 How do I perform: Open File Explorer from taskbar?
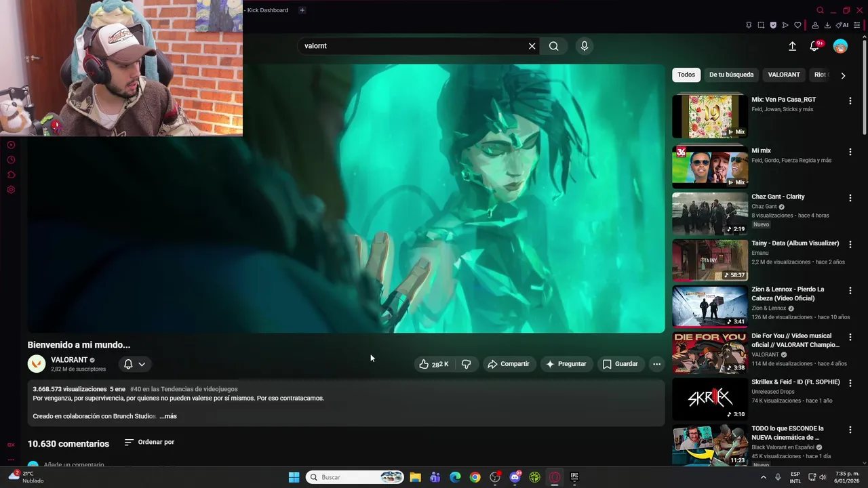[415, 477]
